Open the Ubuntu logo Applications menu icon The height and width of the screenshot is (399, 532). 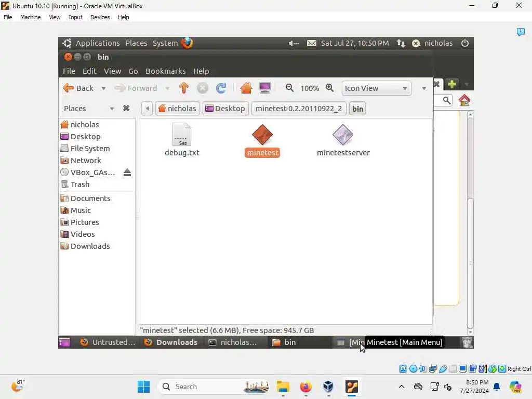pos(67,43)
